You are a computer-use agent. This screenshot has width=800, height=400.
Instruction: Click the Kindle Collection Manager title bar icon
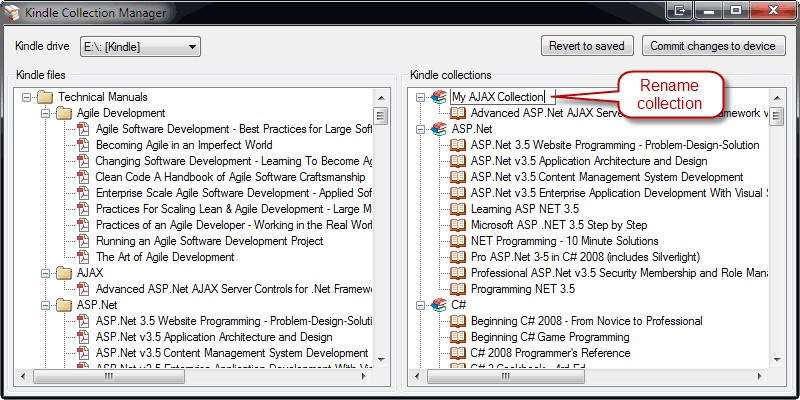click(11, 11)
